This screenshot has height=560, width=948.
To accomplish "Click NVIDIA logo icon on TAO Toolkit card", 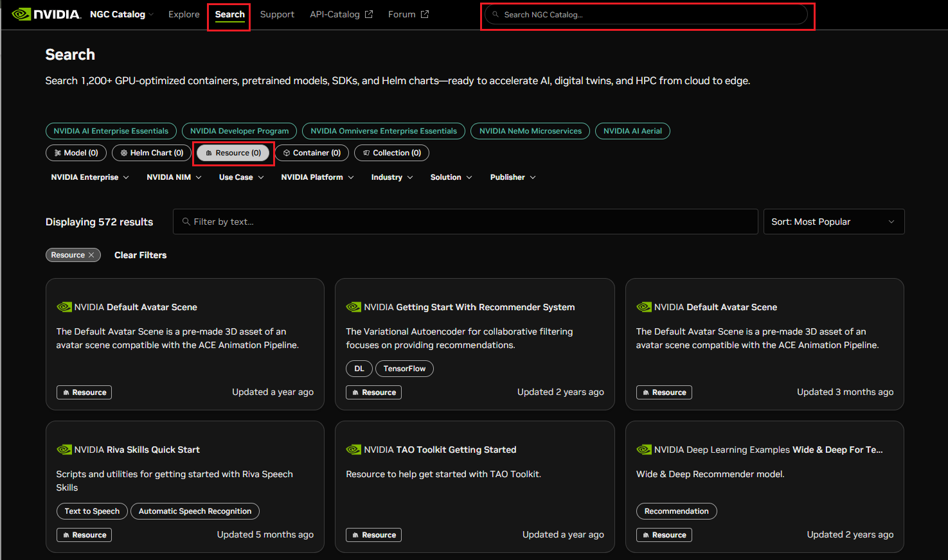I will 354,450.
